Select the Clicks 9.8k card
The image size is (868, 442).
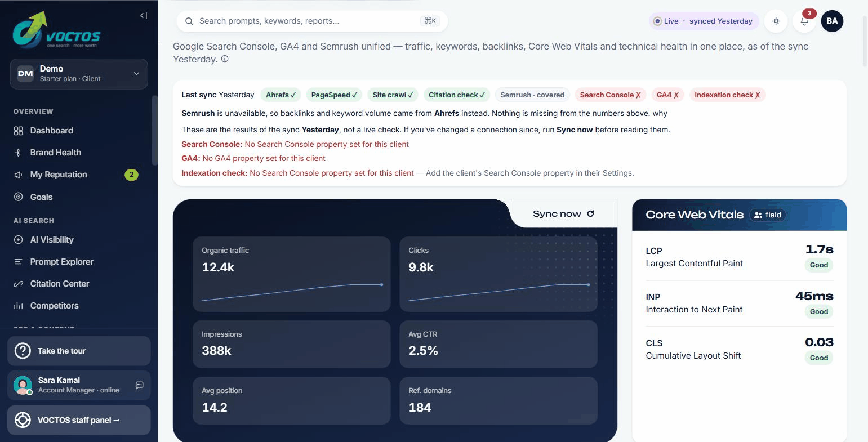tap(498, 274)
